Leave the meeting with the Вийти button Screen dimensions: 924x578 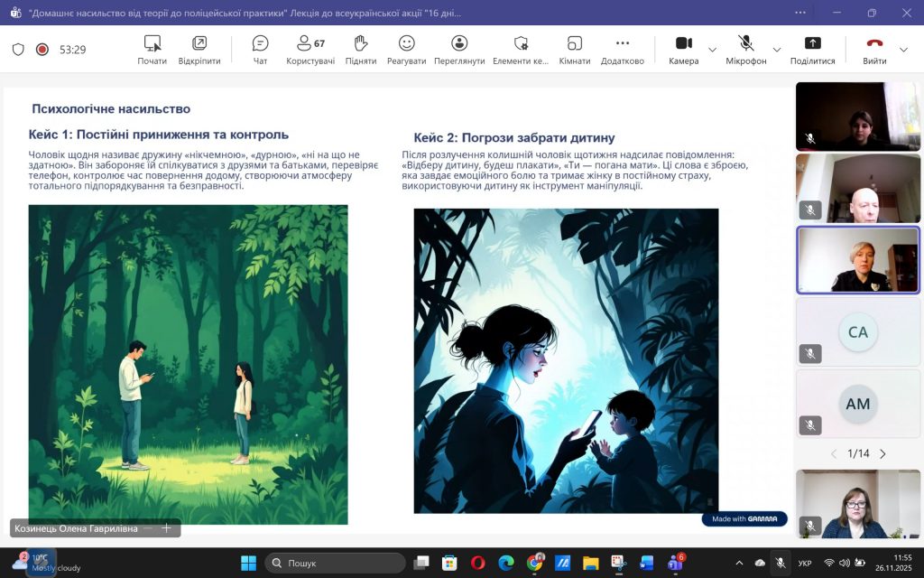873,49
